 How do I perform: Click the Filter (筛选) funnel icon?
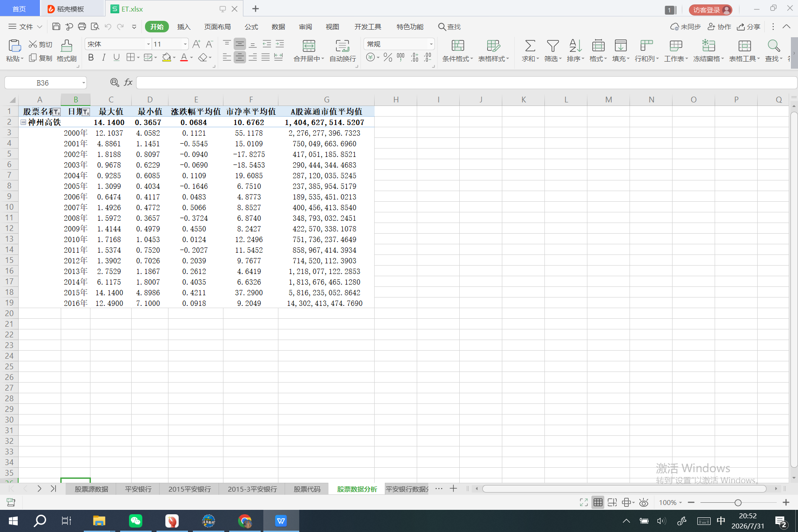(x=553, y=46)
